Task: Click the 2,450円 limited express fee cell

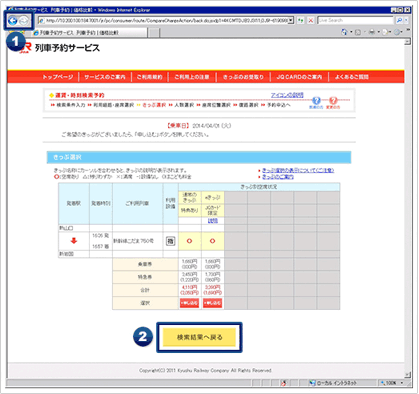Action: pyautogui.click(x=189, y=277)
